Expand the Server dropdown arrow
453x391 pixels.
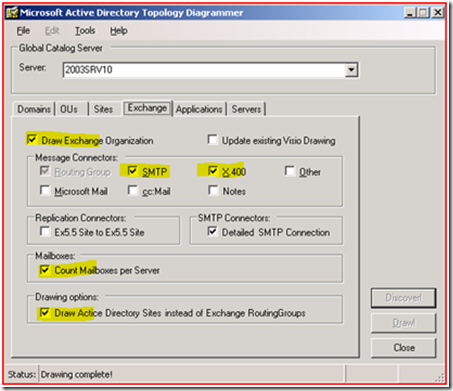[351, 70]
